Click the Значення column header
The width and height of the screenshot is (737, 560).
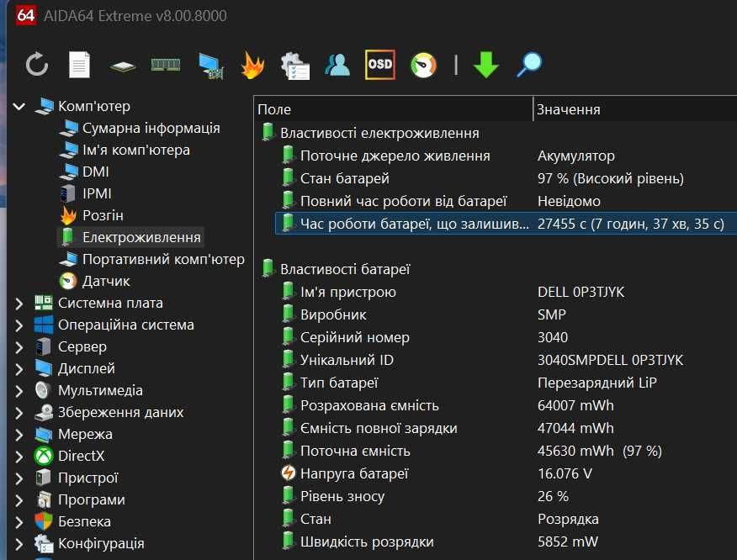click(x=635, y=109)
